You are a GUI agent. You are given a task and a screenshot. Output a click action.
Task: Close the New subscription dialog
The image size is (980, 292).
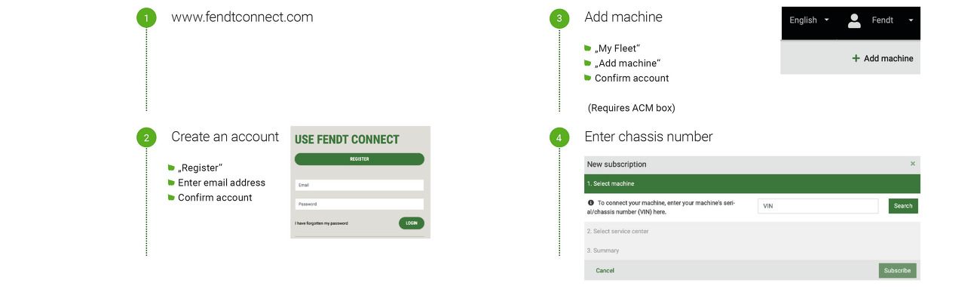(x=913, y=164)
